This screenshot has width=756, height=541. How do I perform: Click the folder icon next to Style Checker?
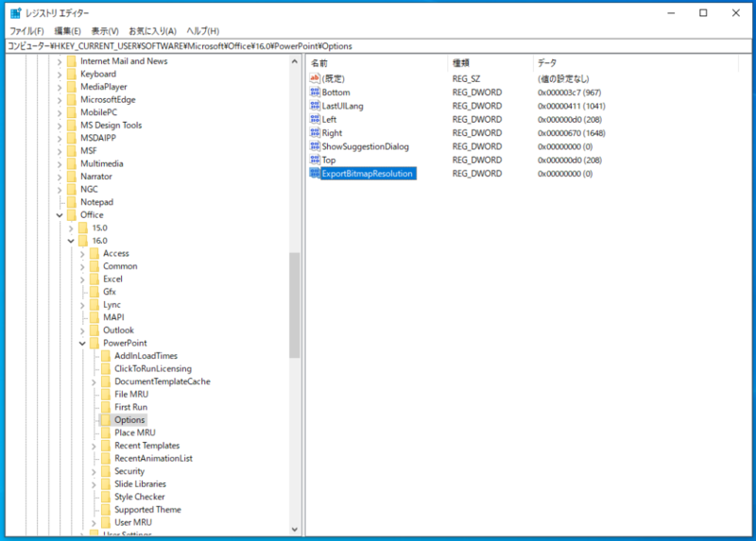pos(106,497)
